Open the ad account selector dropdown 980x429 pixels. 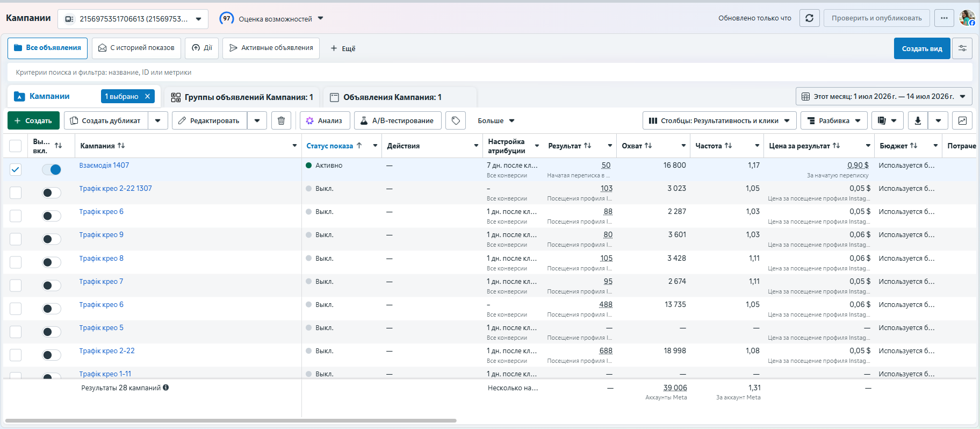[133, 19]
